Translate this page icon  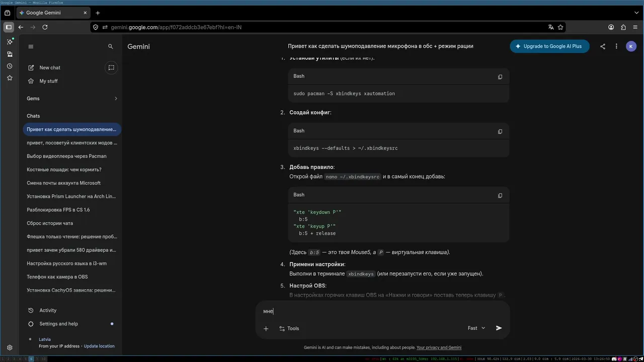[x=551, y=27]
